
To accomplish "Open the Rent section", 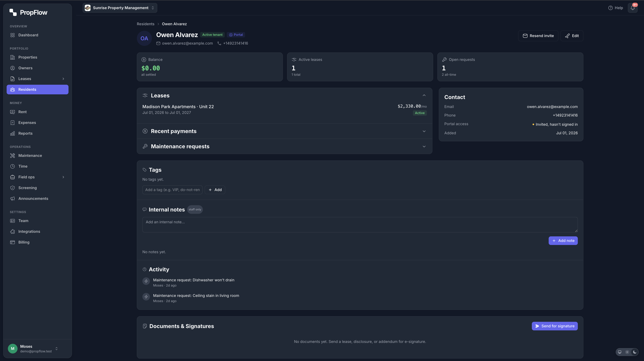I will pos(38,112).
